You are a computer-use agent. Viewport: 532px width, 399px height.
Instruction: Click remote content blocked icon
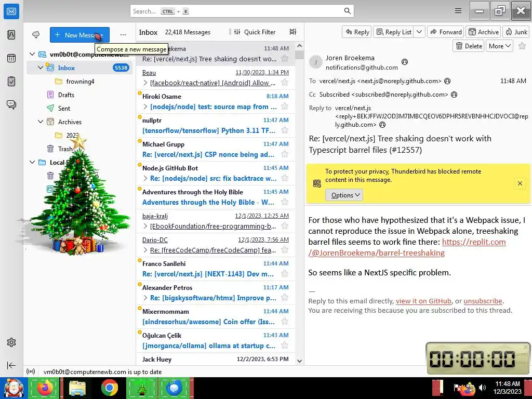click(317, 183)
